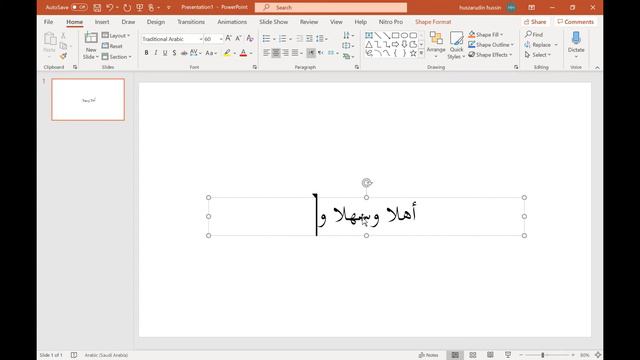Open Shape Effects menu
The width and height of the screenshot is (640, 360).
[490, 54]
